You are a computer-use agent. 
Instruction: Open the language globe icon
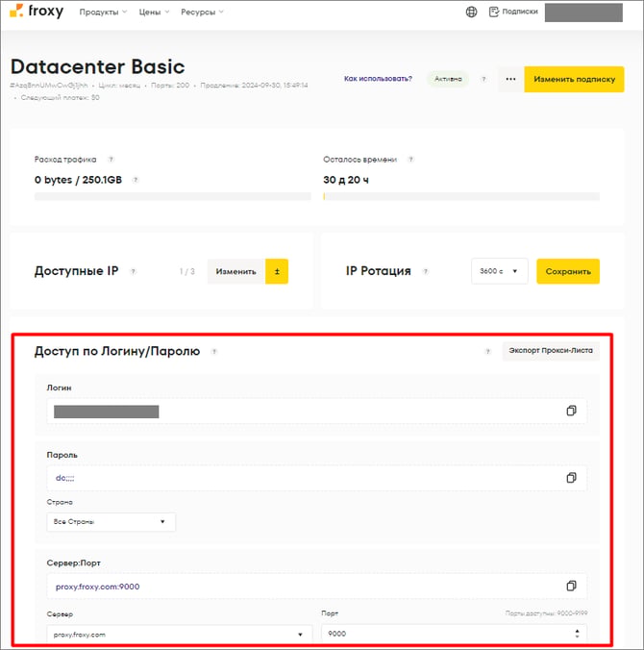(x=471, y=12)
